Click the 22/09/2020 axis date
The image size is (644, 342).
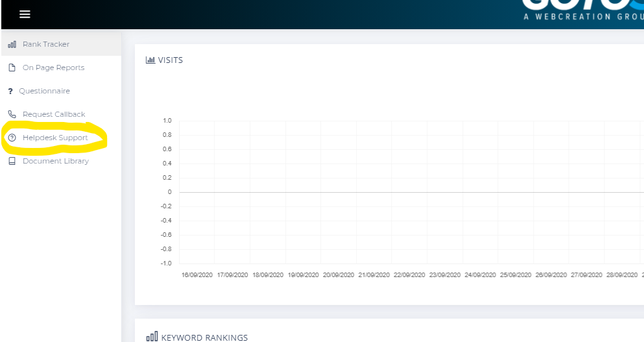click(409, 275)
